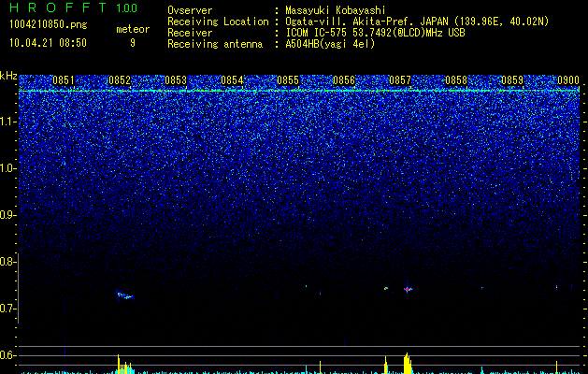Click the 0900 time marker
This screenshot has height=374, width=588.
point(568,80)
